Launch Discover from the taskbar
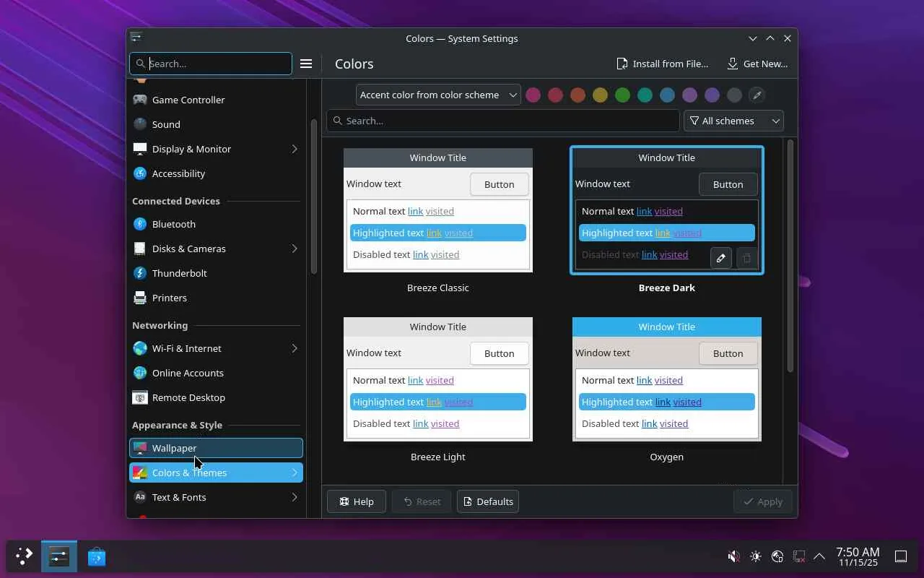Image resolution: width=924 pixels, height=578 pixels. tap(96, 556)
